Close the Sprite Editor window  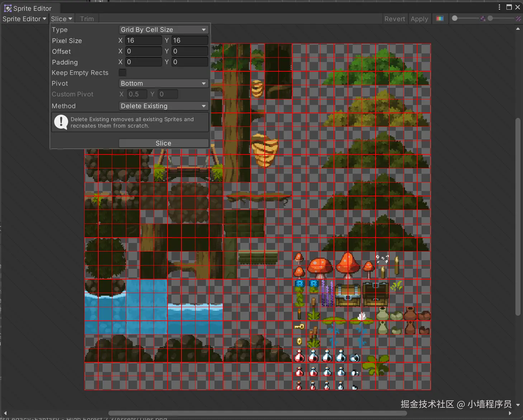click(518, 7)
